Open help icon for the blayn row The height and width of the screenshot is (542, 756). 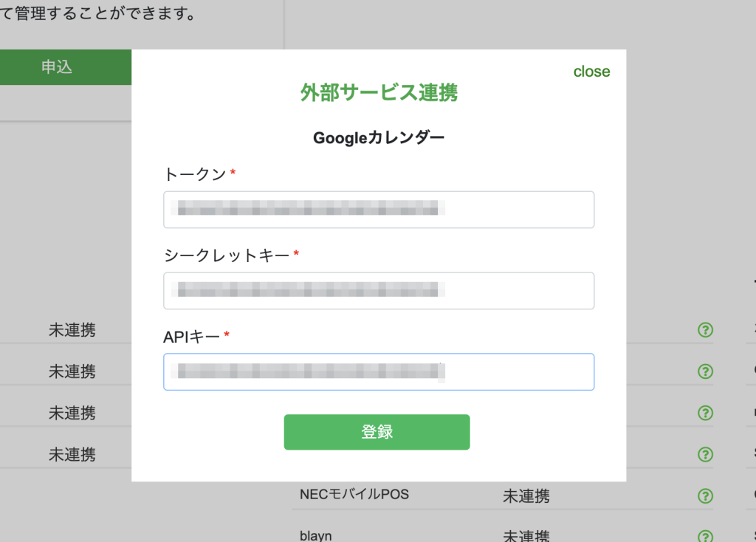click(x=705, y=536)
